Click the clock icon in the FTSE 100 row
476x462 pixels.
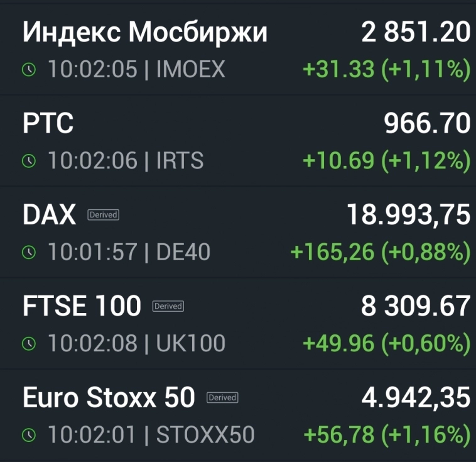click(x=29, y=343)
